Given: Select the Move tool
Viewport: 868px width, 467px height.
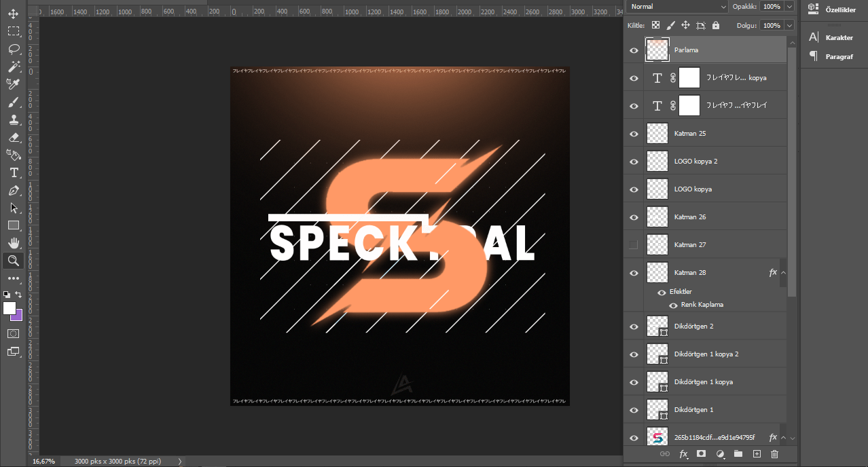Looking at the screenshot, I should (x=14, y=14).
